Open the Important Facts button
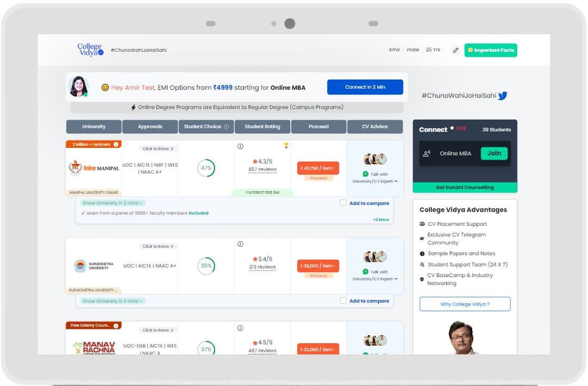Image resolution: width=588 pixels, height=386 pixels. (491, 50)
